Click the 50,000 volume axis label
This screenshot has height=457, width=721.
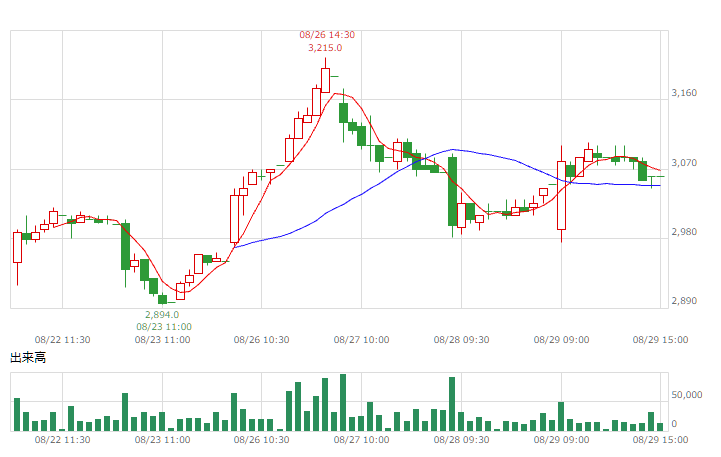click(x=687, y=395)
